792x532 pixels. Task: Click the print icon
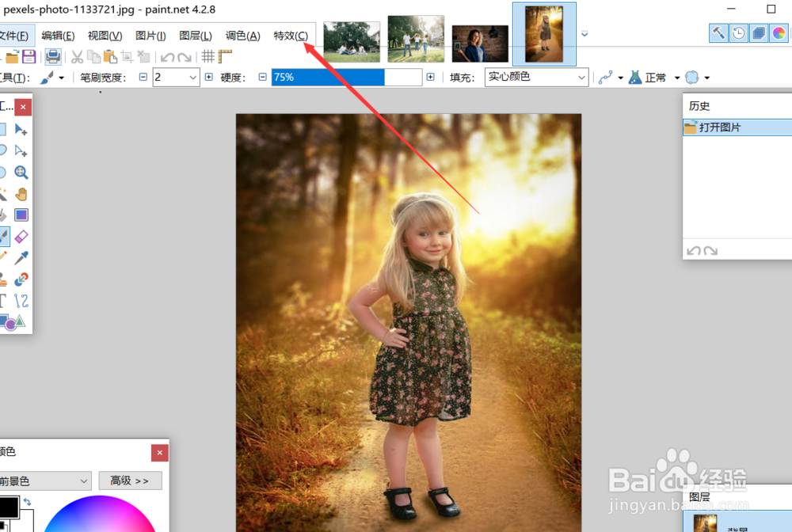[x=53, y=56]
